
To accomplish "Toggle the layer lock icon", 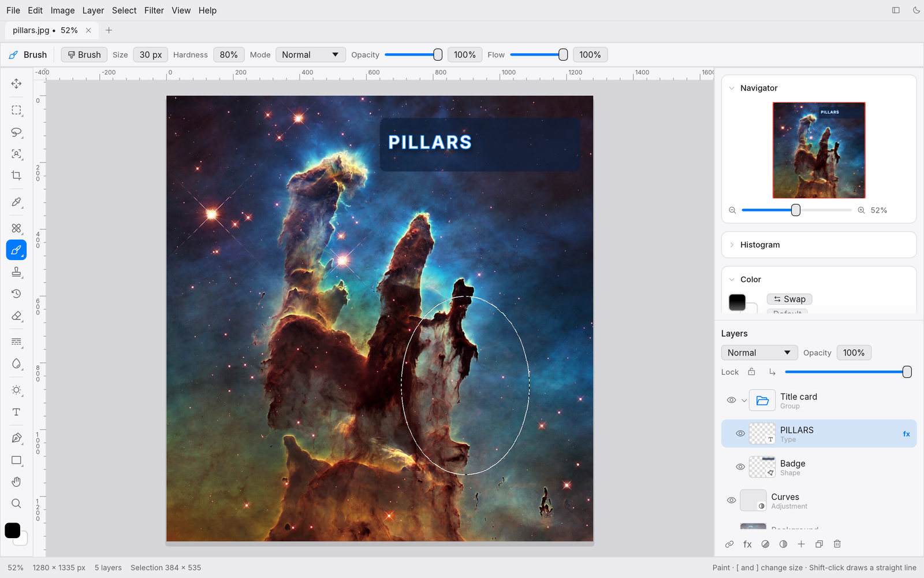I will (x=751, y=372).
